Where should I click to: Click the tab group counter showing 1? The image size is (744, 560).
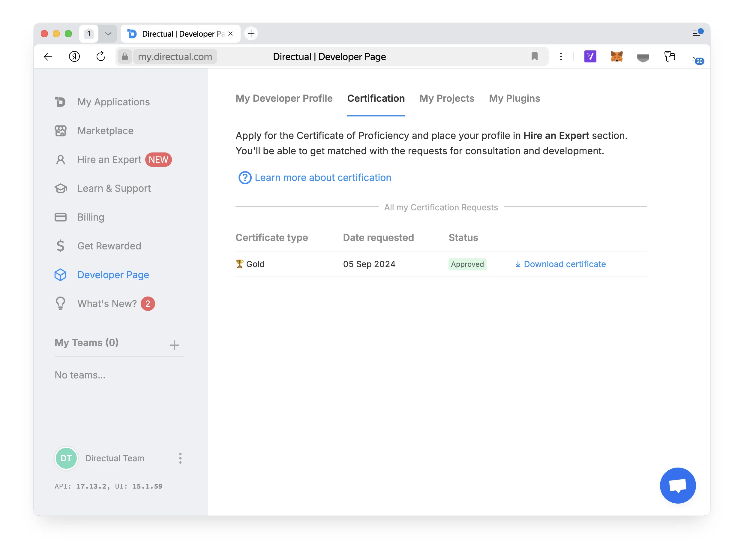pyautogui.click(x=89, y=34)
